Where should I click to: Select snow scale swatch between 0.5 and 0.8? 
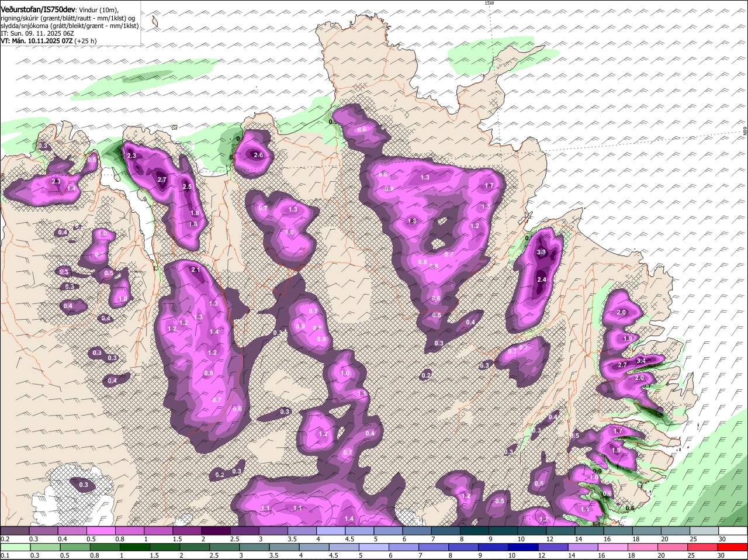tap(101, 531)
